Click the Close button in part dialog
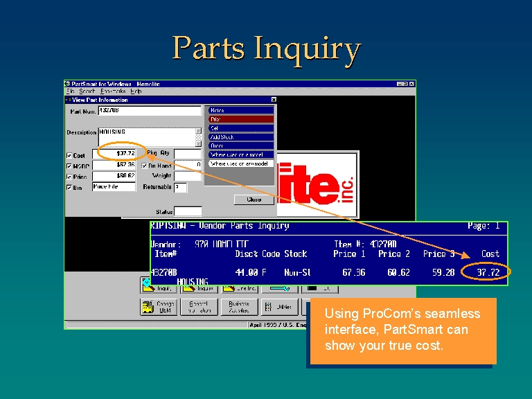532x399 pixels. click(254, 199)
